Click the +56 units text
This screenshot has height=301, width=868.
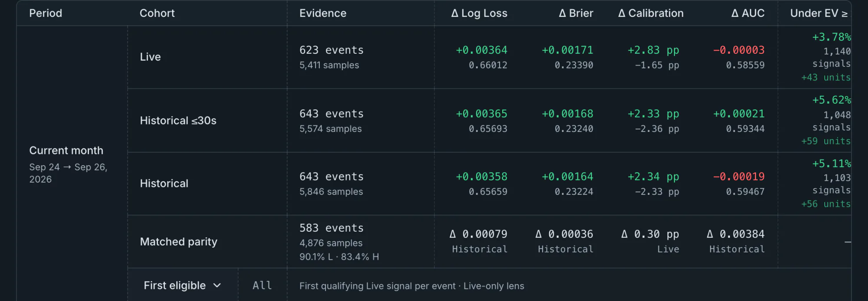tap(826, 204)
